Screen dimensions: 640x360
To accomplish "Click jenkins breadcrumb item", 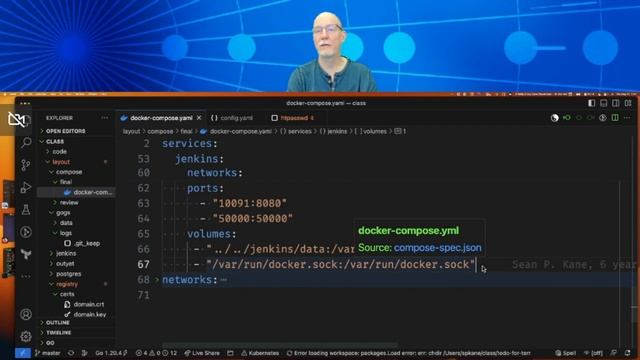I will click(337, 131).
